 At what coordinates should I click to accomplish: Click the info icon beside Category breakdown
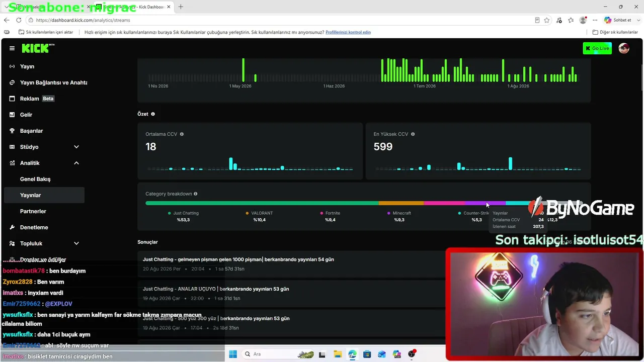pyautogui.click(x=196, y=194)
